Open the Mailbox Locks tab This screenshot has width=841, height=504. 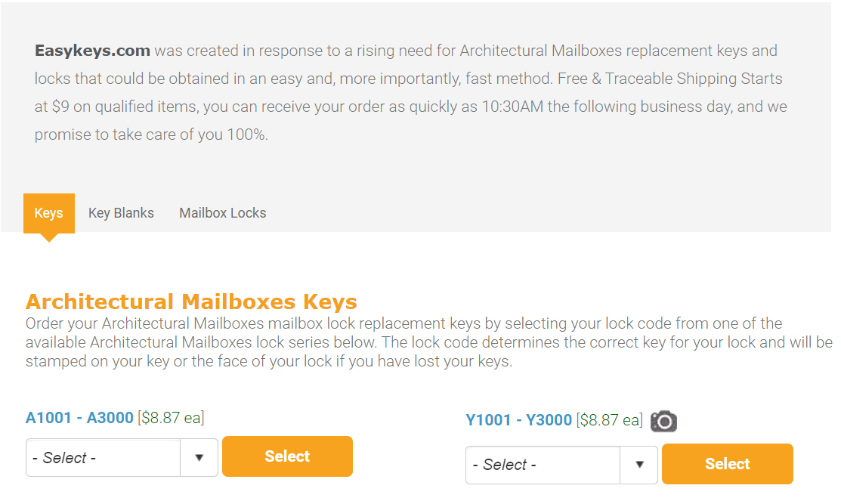[x=223, y=213]
